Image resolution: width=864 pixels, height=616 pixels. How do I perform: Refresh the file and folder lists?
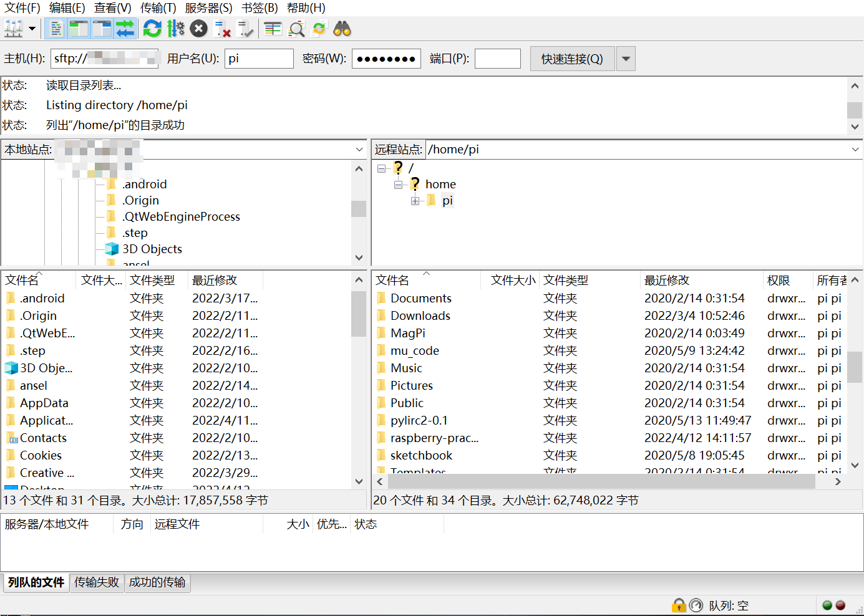tap(152, 29)
